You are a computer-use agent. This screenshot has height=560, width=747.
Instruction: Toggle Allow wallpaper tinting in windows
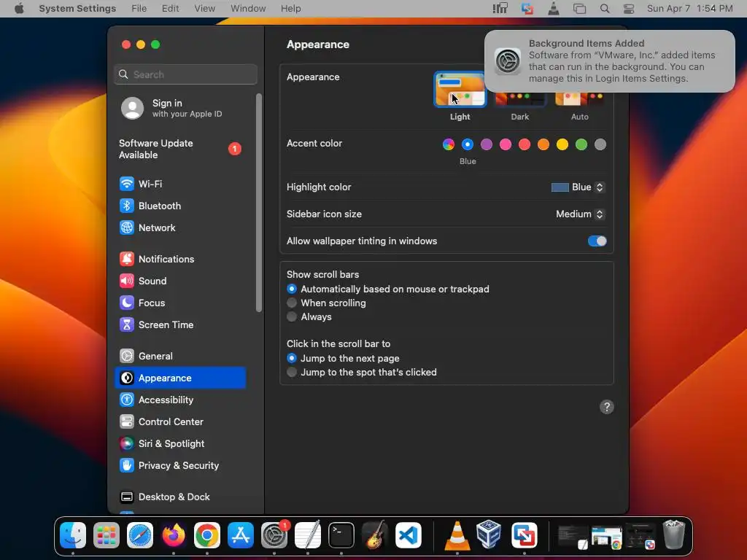tap(597, 241)
